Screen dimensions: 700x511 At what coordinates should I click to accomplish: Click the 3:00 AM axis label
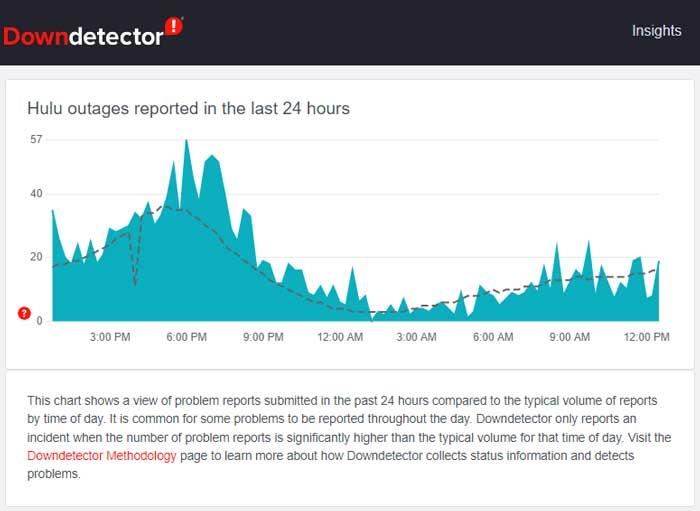[417, 337]
